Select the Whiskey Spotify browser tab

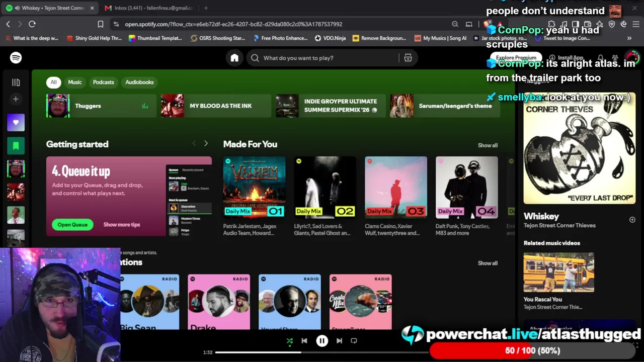[50, 8]
